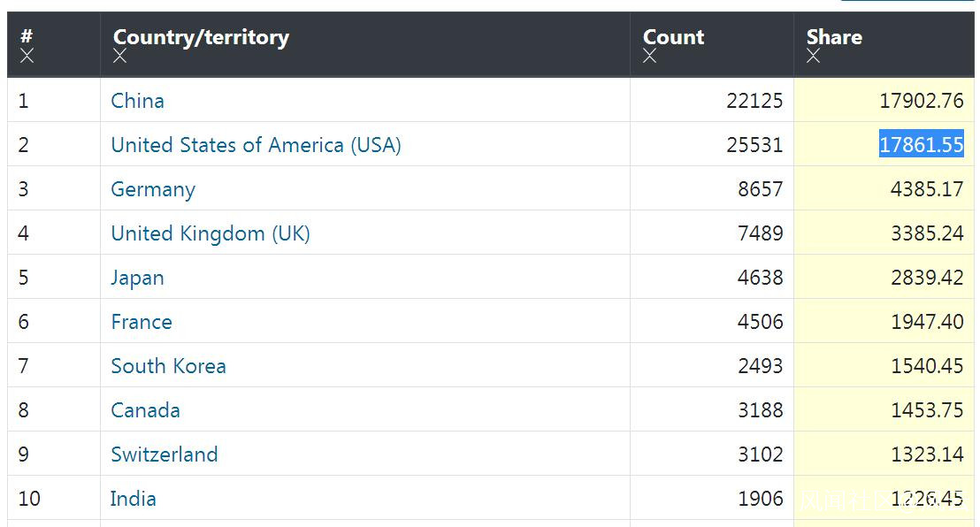Click the sort icon under the # header
The image size is (980, 527).
point(27,57)
